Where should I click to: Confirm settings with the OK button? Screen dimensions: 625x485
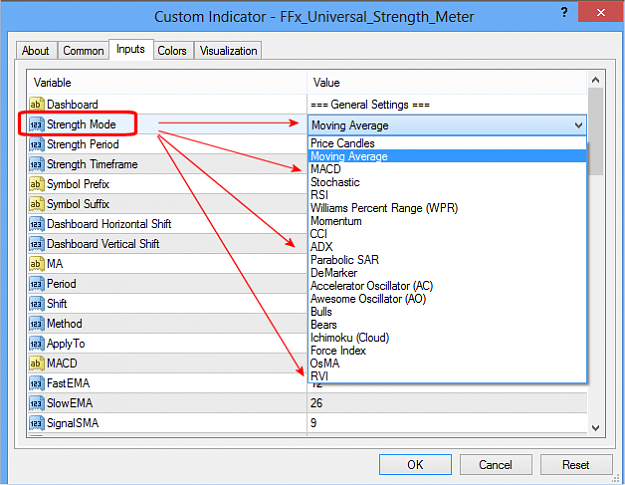(x=415, y=465)
